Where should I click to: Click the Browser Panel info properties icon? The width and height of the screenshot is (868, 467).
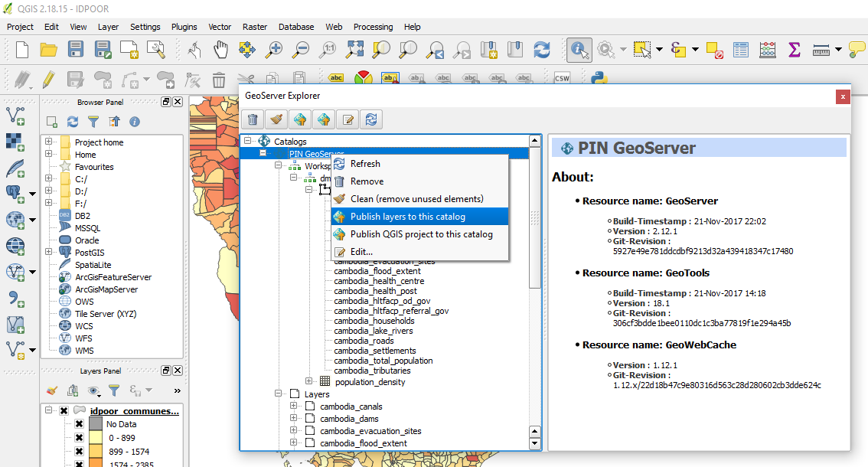pos(135,121)
